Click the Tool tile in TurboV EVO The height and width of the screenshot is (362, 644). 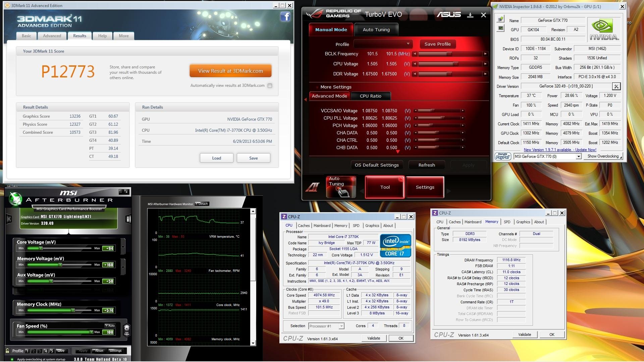coord(385,187)
